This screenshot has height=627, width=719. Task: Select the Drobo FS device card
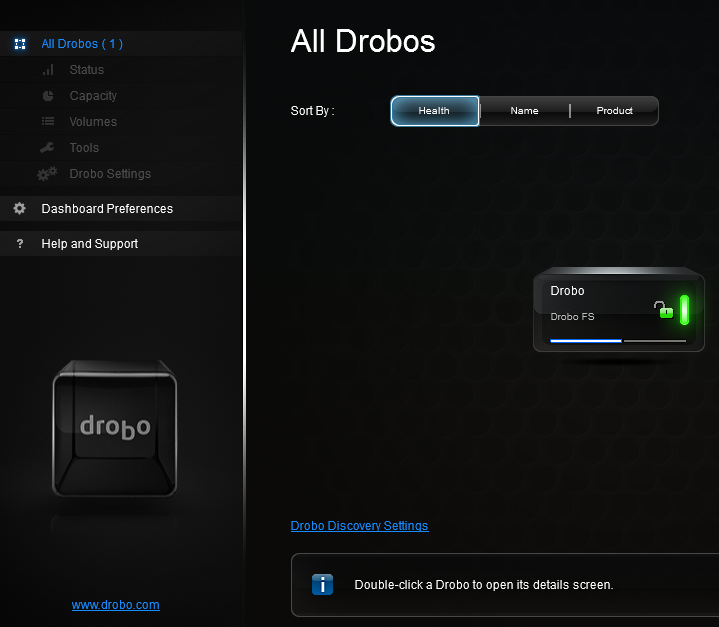pos(619,310)
